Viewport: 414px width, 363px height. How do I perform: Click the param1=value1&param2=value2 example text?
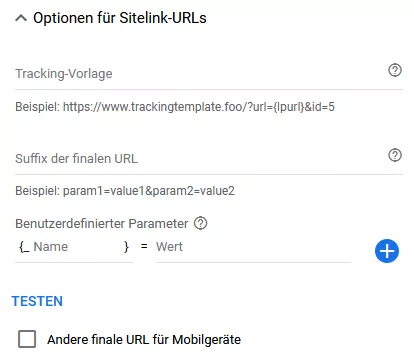tap(149, 191)
